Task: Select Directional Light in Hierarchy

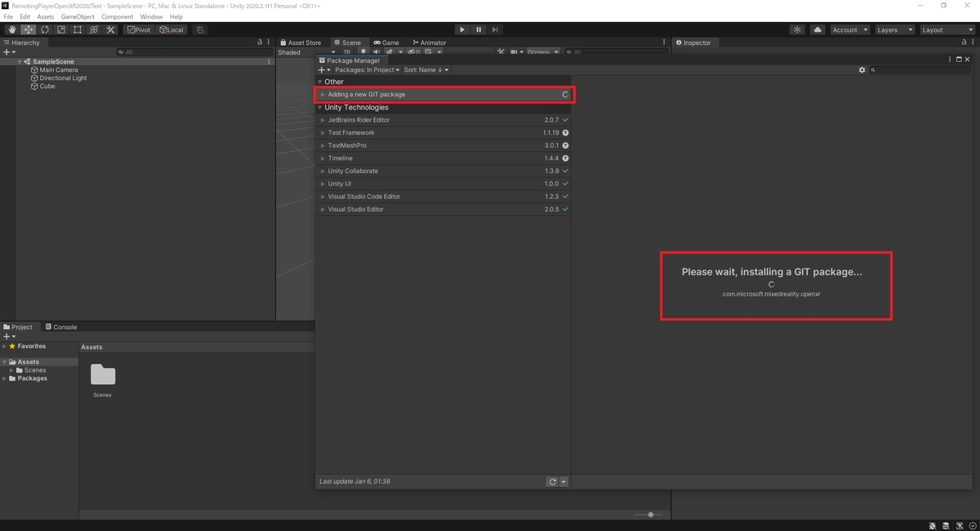Action: [63, 78]
